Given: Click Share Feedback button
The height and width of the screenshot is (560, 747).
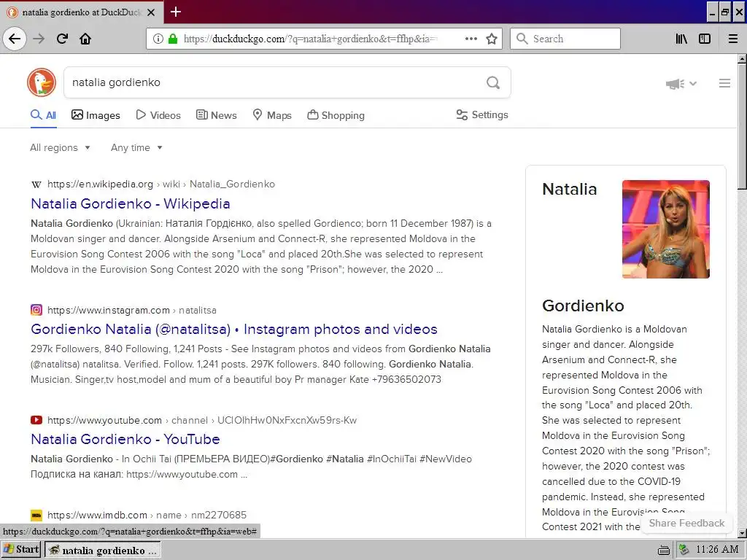Looking at the screenshot, I should 686,523.
